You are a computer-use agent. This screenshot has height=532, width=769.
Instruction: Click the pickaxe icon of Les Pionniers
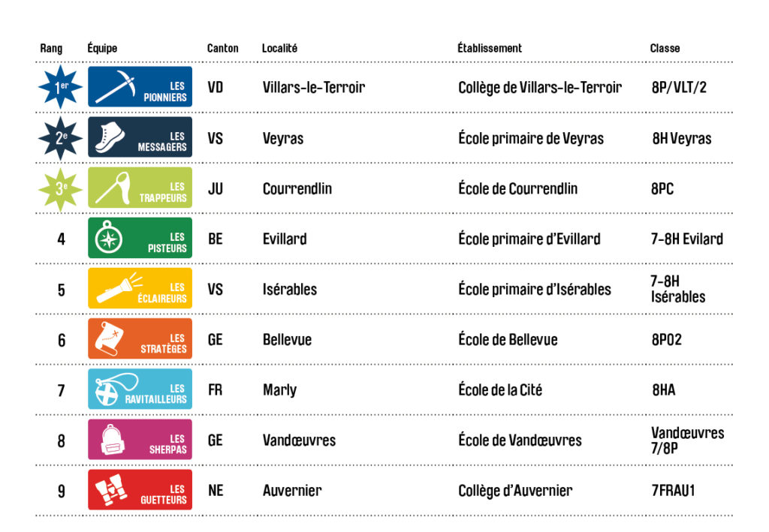[x=116, y=87]
